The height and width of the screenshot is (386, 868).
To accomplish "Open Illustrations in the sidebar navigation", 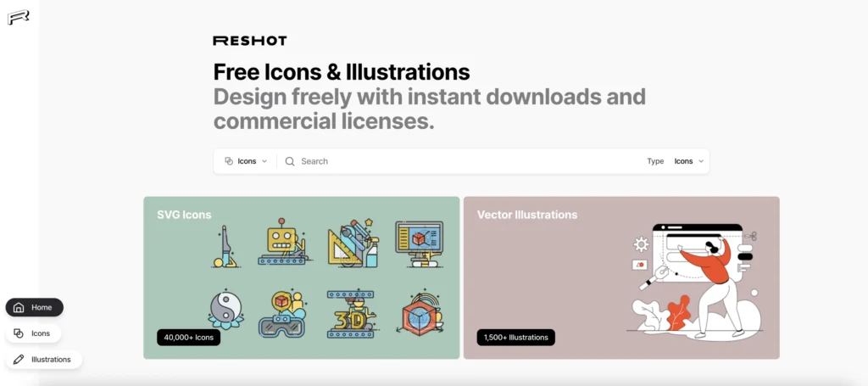I will coord(43,360).
